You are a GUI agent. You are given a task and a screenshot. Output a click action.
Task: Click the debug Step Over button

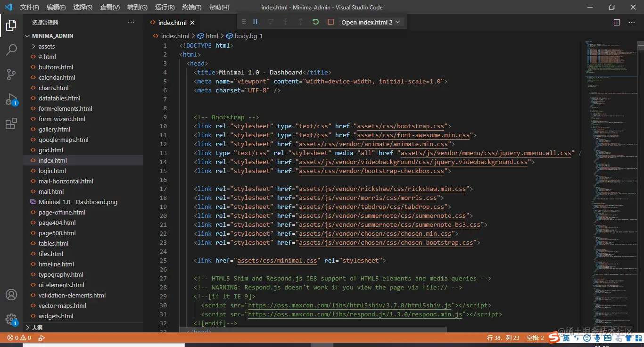point(271,22)
